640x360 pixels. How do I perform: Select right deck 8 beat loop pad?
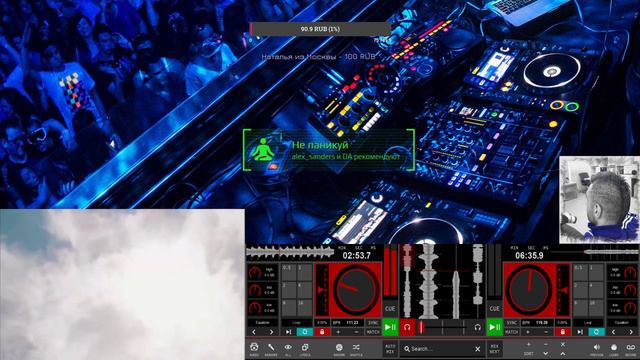[x=580, y=307]
